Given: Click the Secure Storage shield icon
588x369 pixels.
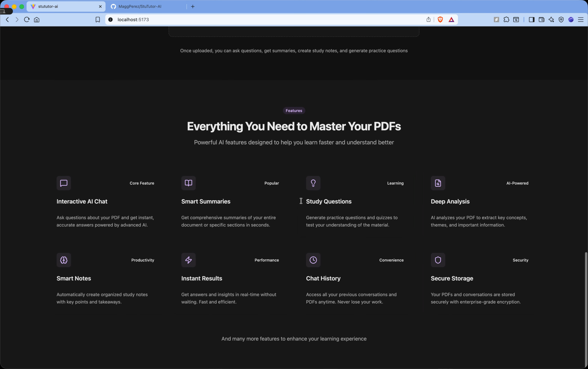Looking at the screenshot, I should [438, 260].
